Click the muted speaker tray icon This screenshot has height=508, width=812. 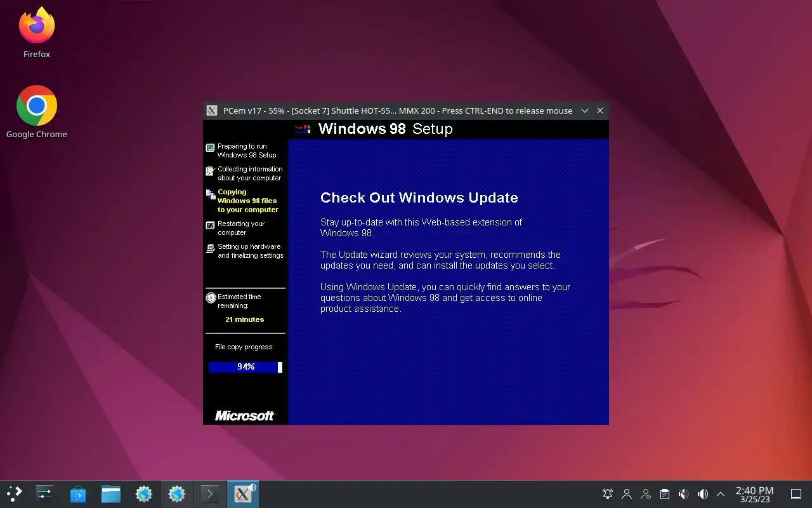tap(684, 494)
